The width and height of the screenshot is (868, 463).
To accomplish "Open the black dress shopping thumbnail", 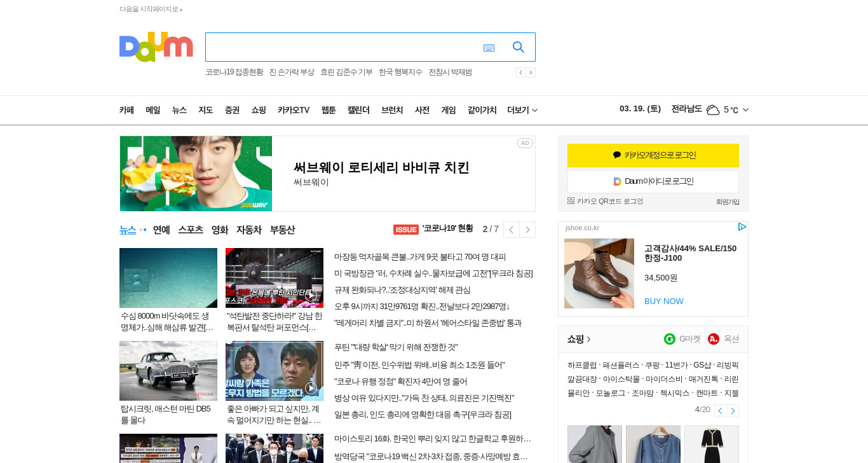I will click(x=712, y=445).
